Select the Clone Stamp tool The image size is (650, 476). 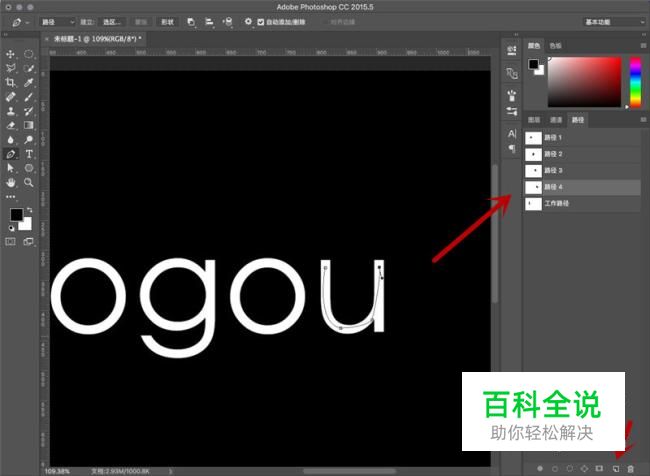10,111
